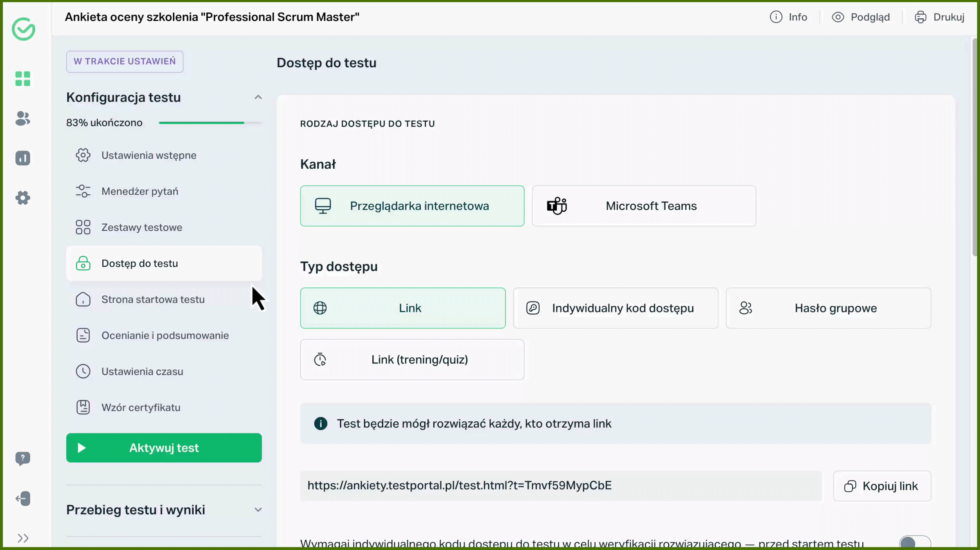Open the results chart icon in sidebar

[x=23, y=158]
